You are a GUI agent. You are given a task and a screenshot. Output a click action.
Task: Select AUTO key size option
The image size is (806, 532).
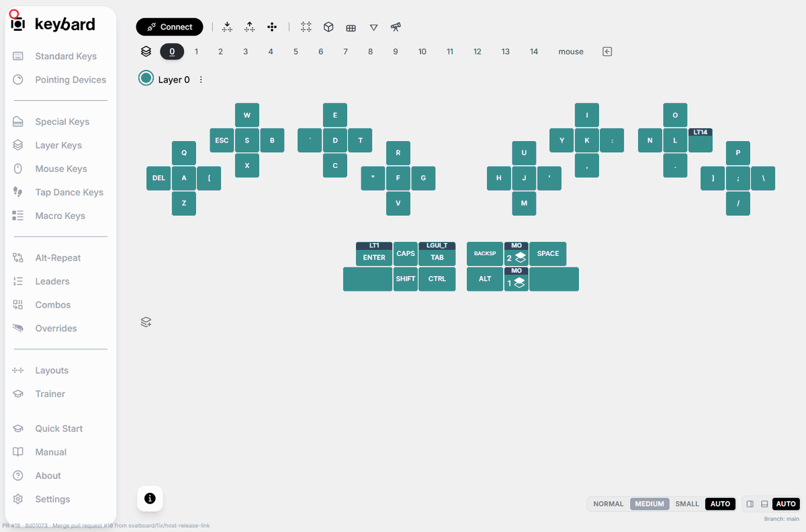(720, 504)
